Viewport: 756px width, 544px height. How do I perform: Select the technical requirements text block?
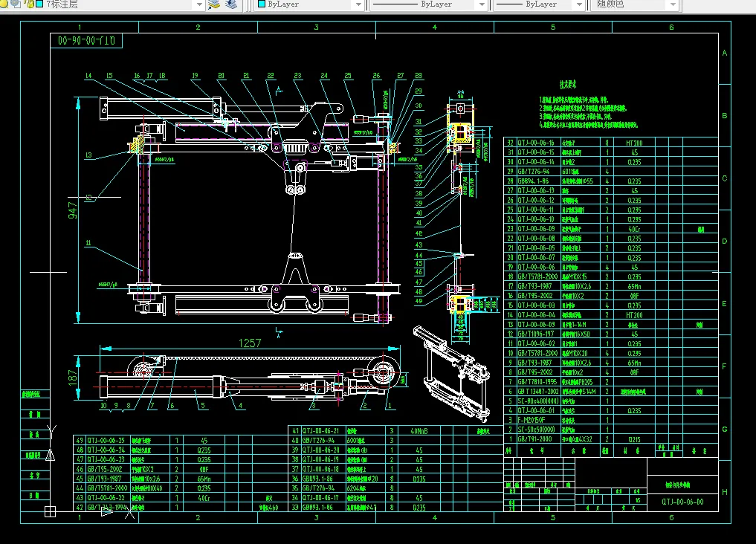[x=588, y=112]
